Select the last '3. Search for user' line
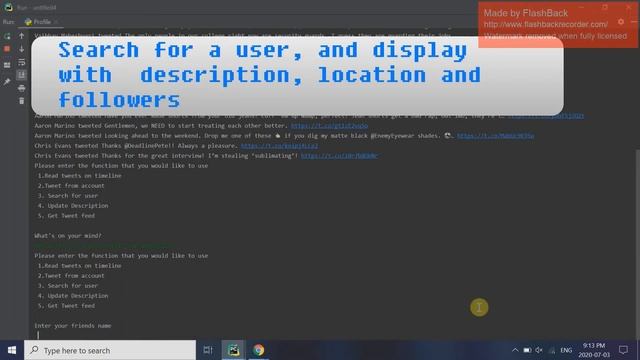 [68, 286]
